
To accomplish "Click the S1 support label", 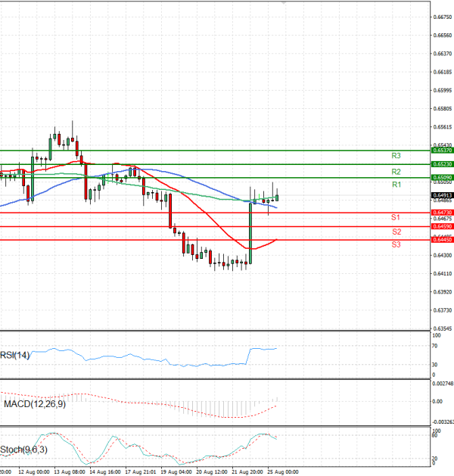I will pyautogui.click(x=396, y=217).
